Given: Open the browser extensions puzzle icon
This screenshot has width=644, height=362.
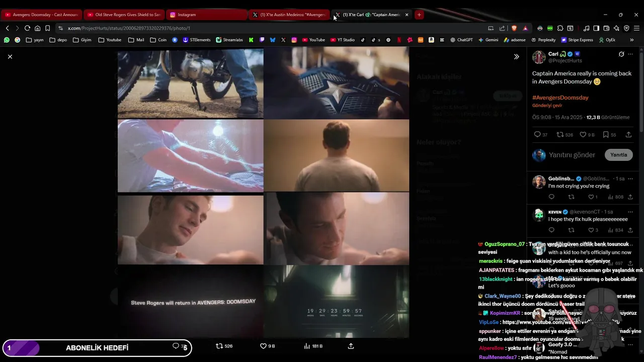Looking at the screenshot, I should (x=560, y=28).
